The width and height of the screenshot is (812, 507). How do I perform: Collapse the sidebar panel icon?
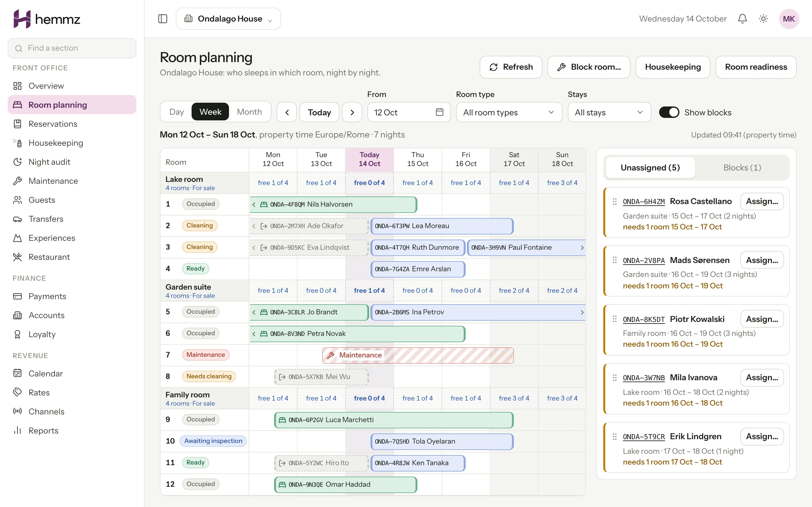click(163, 19)
